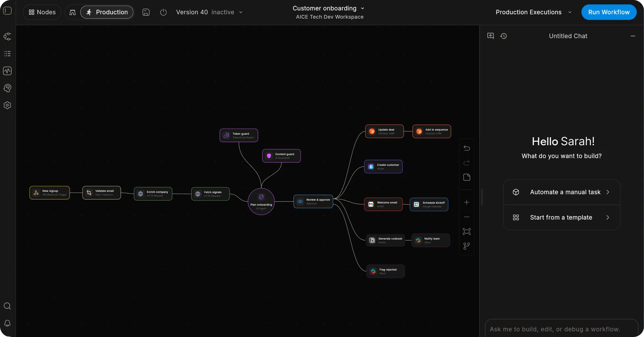Select the Review & approve node
The height and width of the screenshot is (337, 644).
click(x=313, y=201)
